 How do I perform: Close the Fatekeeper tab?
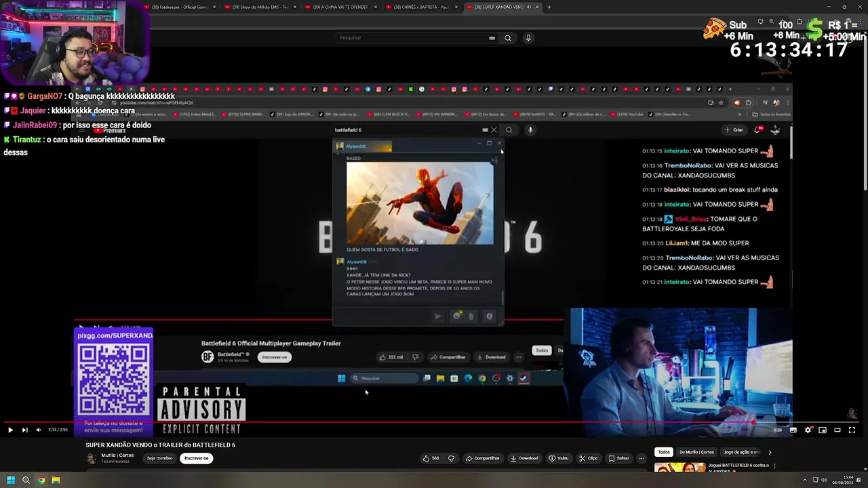[x=214, y=7]
